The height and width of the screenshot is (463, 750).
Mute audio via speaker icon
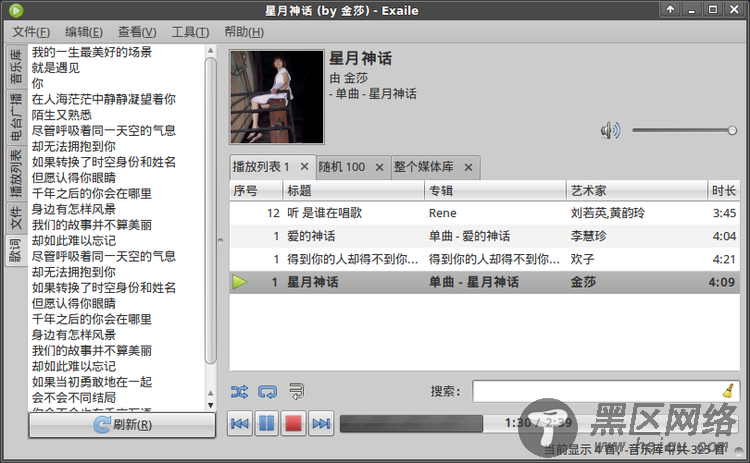(610, 130)
